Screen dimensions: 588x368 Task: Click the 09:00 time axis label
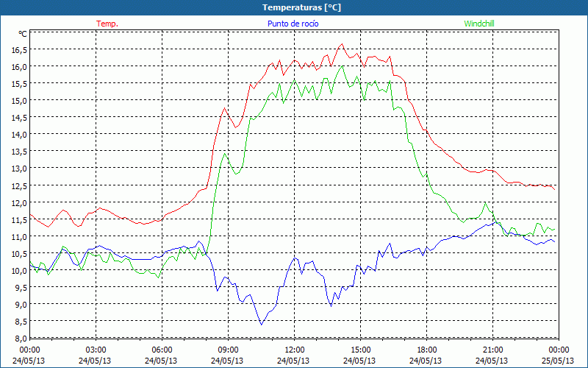click(228, 350)
